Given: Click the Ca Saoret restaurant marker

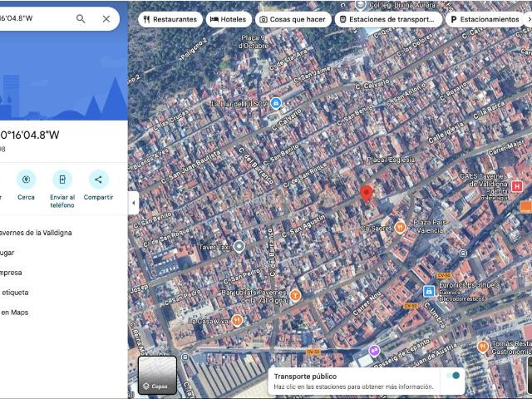Looking at the screenshot, I should click(400, 227).
